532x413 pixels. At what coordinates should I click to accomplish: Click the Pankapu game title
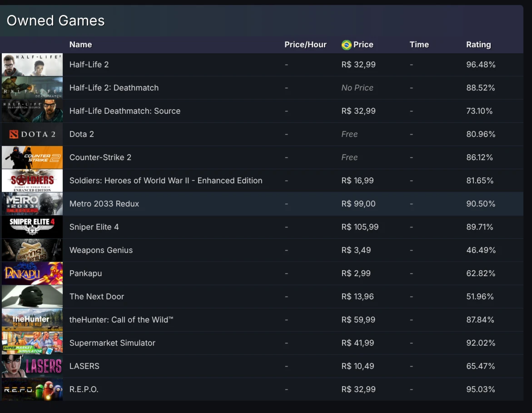[85, 273]
